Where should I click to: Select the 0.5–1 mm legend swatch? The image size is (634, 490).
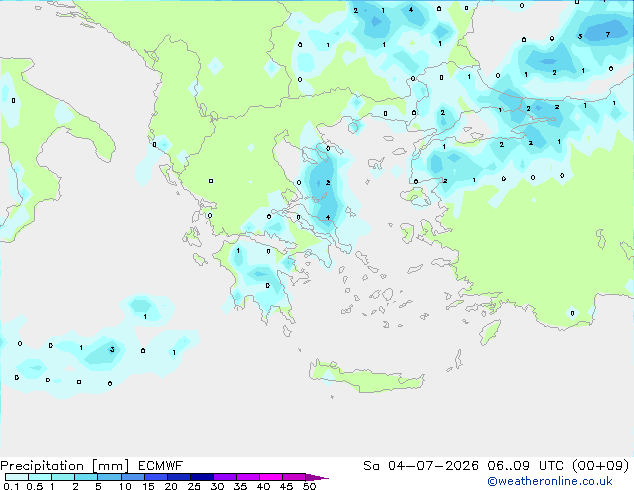(x=40, y=477)
